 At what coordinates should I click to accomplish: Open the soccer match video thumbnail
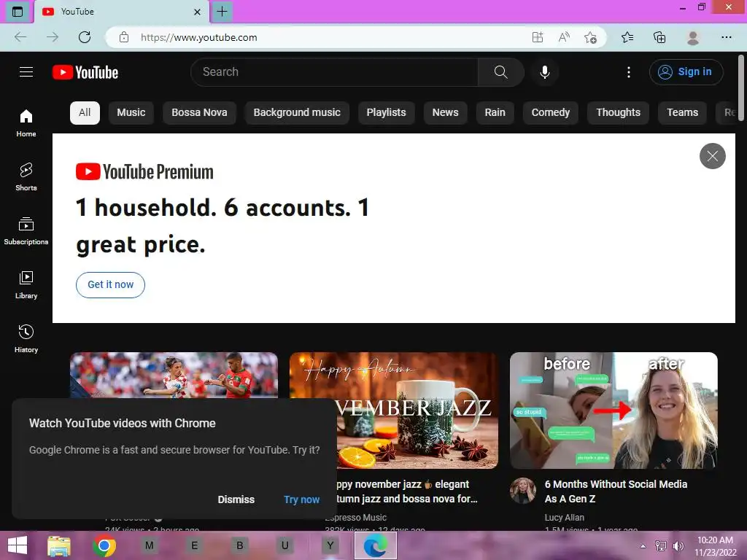(174, 376)
